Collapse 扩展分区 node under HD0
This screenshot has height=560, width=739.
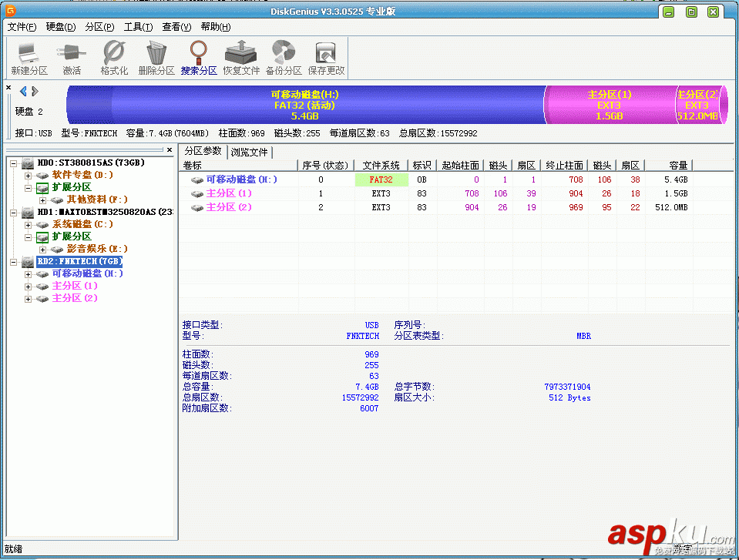[29, 188]
